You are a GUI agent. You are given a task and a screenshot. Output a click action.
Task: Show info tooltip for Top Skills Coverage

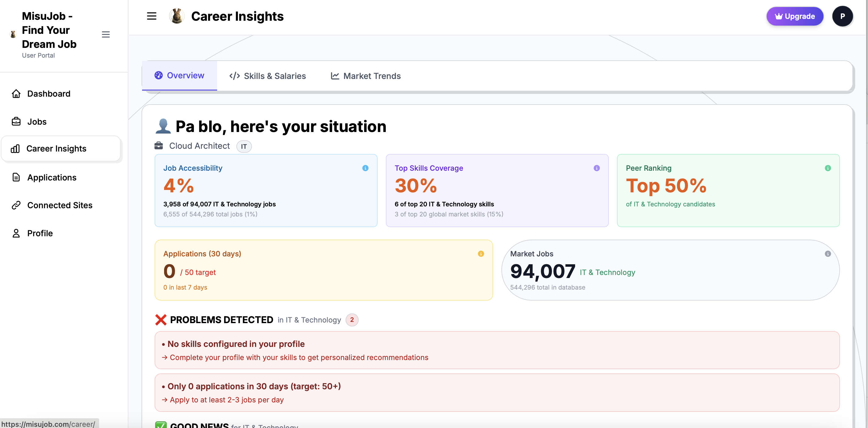click(597, 168)
